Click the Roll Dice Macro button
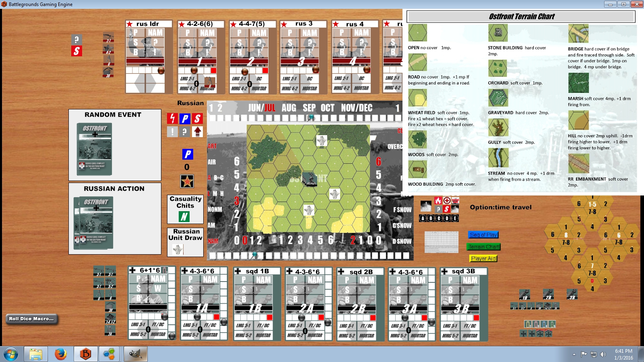644x362 pixels. point(32,319)
